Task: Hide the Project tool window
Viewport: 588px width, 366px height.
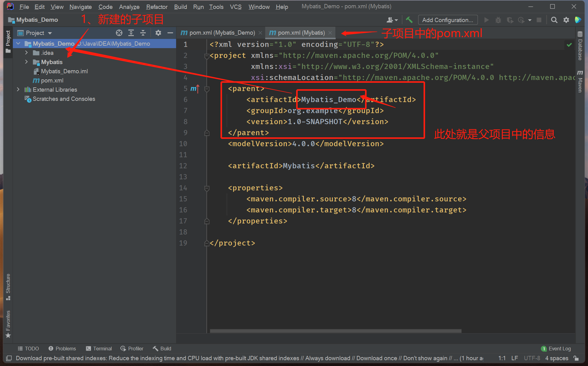Action: (x=170, y=33)
